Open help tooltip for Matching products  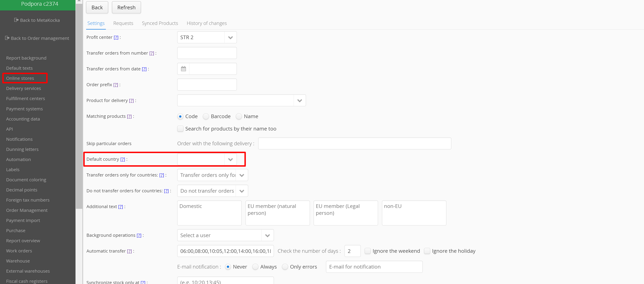(x=129, y=116)
